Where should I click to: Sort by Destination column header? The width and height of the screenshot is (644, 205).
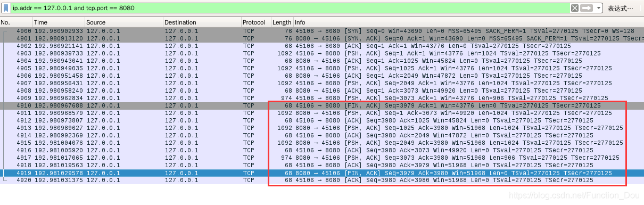point(202,22)
